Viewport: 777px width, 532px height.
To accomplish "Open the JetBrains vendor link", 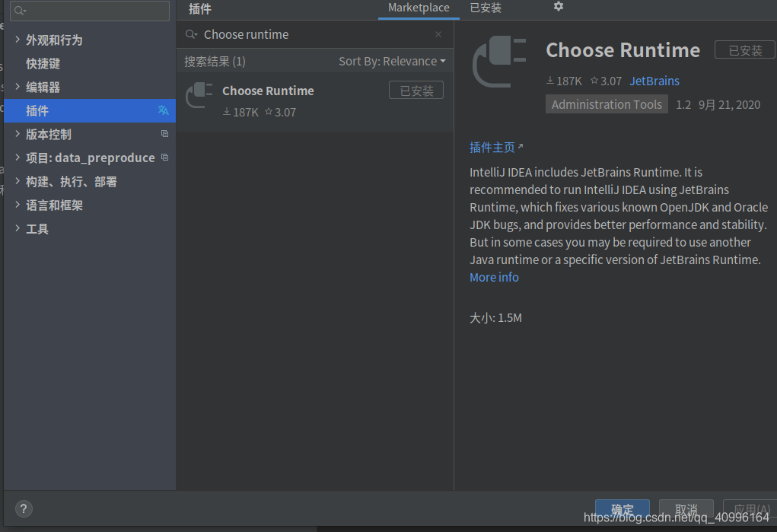I will point(654,81).
